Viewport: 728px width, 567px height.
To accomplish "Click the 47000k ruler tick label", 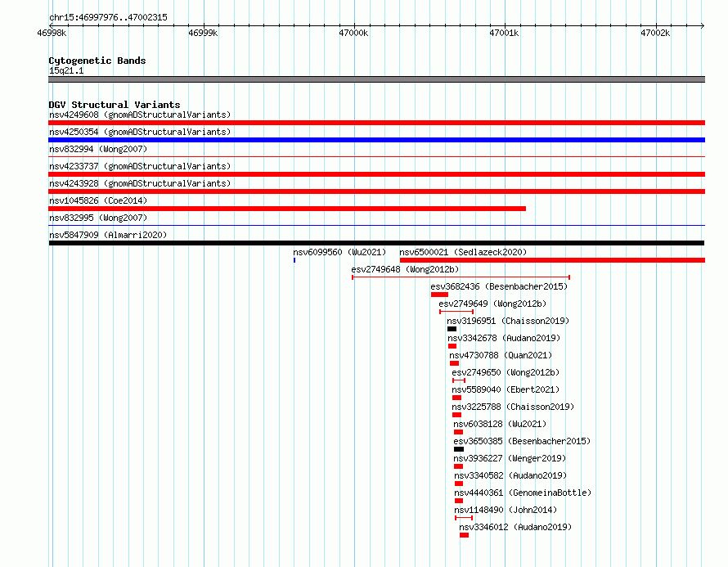I will (x=354, y=33).
